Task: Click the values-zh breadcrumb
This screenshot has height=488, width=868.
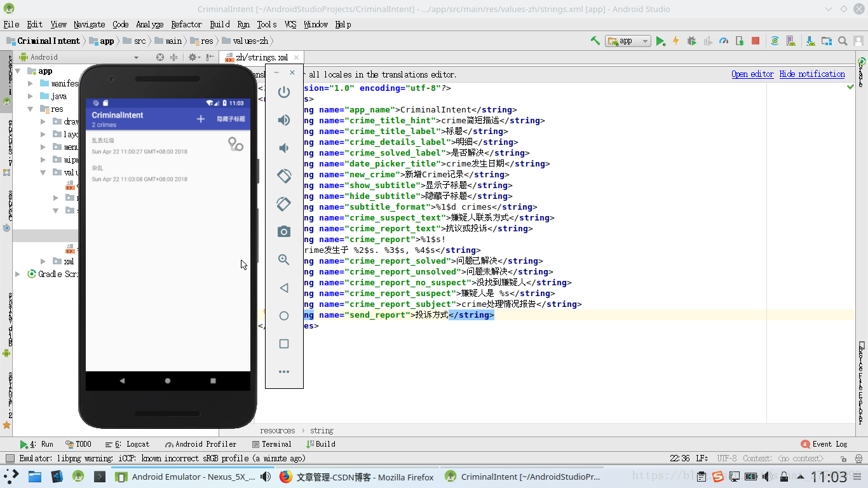Action: point(246,41)
